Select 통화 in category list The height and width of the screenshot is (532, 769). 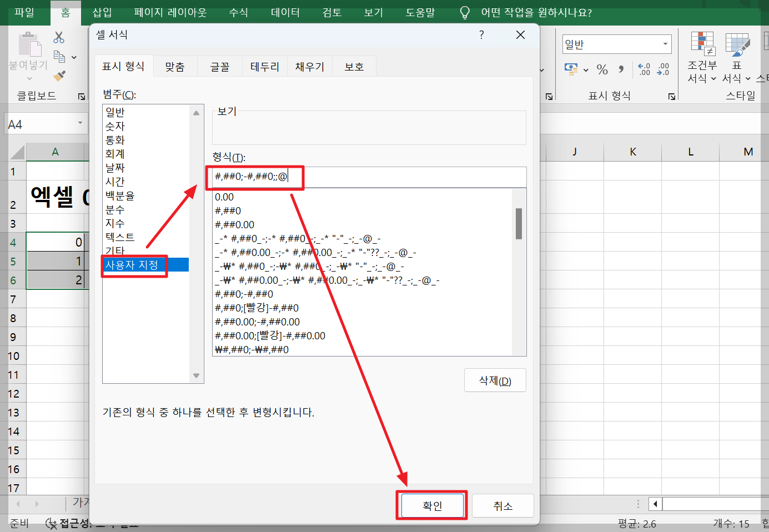point(146,140)
